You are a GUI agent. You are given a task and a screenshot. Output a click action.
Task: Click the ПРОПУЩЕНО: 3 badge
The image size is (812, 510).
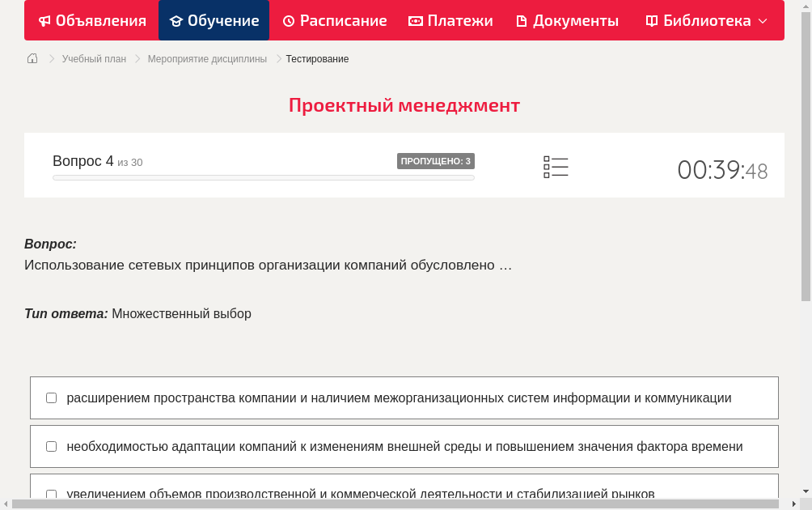click(x=437, y=161)
